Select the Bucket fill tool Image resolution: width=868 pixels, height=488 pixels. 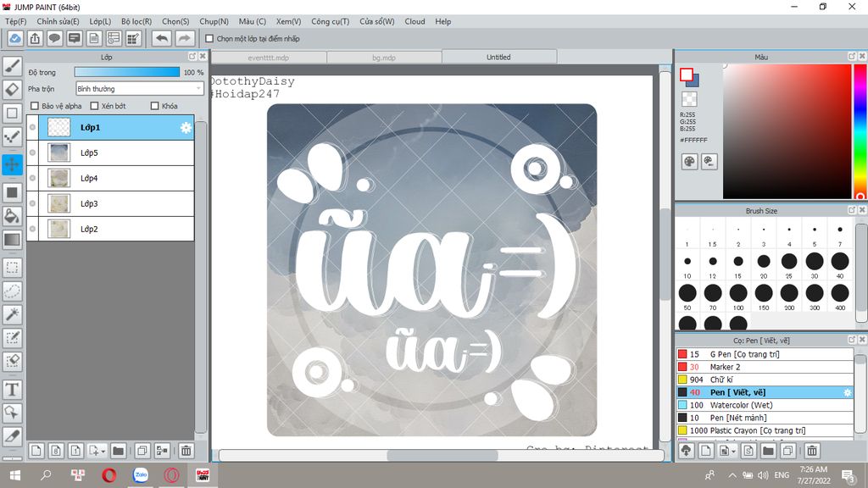[12, 216]
